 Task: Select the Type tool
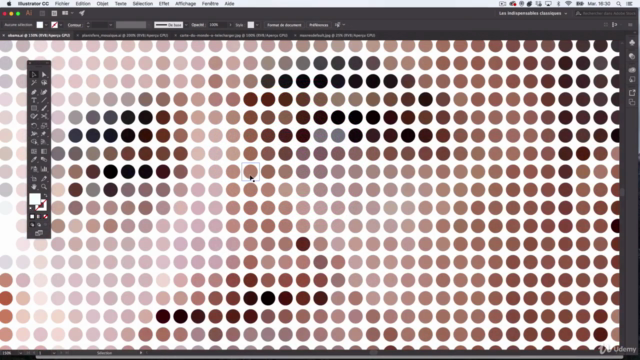pos(34,100)
